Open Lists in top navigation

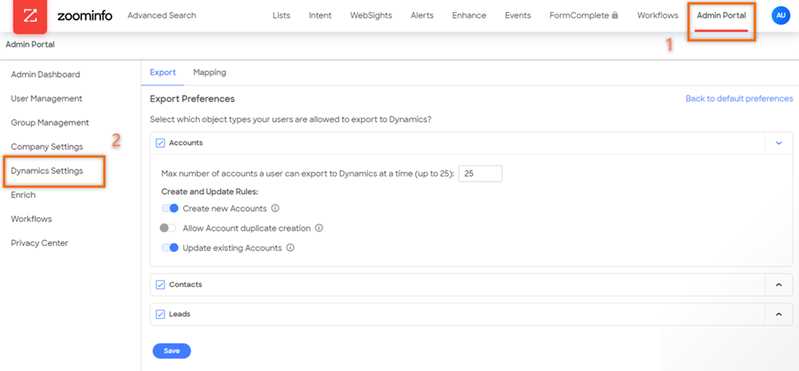281,16
